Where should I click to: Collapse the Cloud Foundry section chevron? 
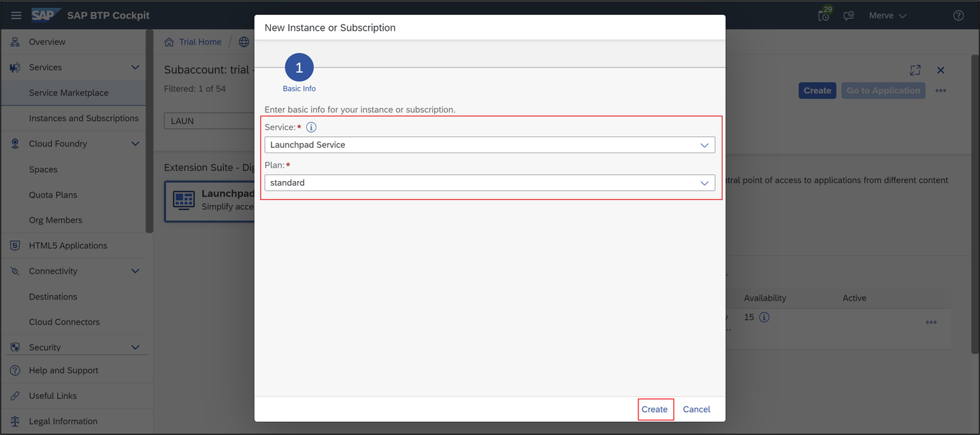pos(135,144)
